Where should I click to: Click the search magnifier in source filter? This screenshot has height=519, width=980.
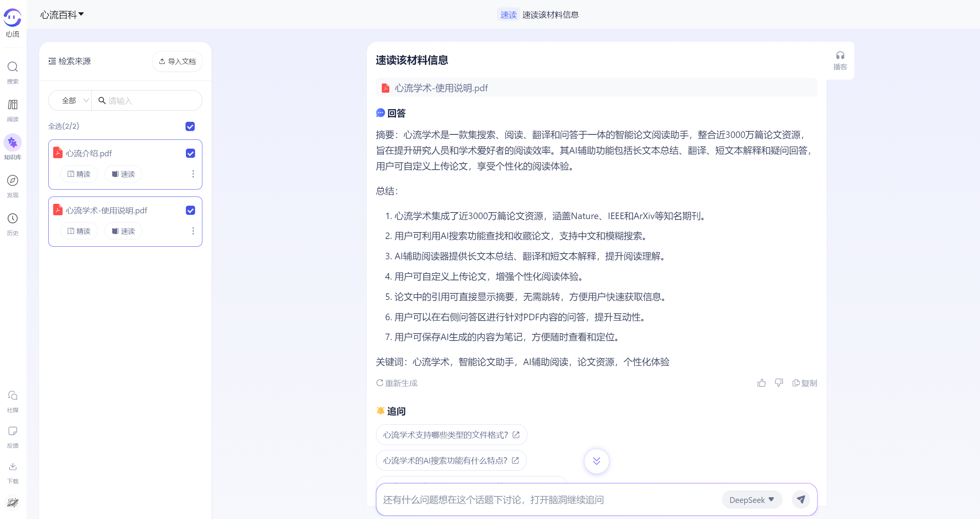[102, 100]
